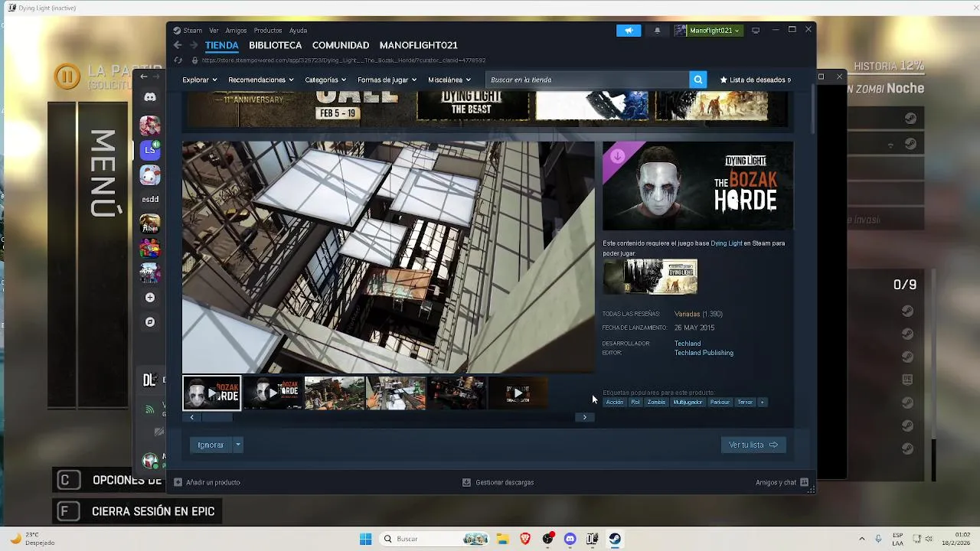Click Steam's forward navigation arrow
Image resolution: width=980 pixels, height=551 pixels.
(193, 45)
